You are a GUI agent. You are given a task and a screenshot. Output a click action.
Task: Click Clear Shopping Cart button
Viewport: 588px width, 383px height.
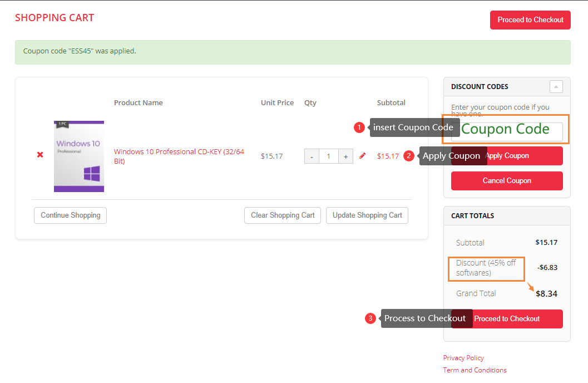coord(283,215)
